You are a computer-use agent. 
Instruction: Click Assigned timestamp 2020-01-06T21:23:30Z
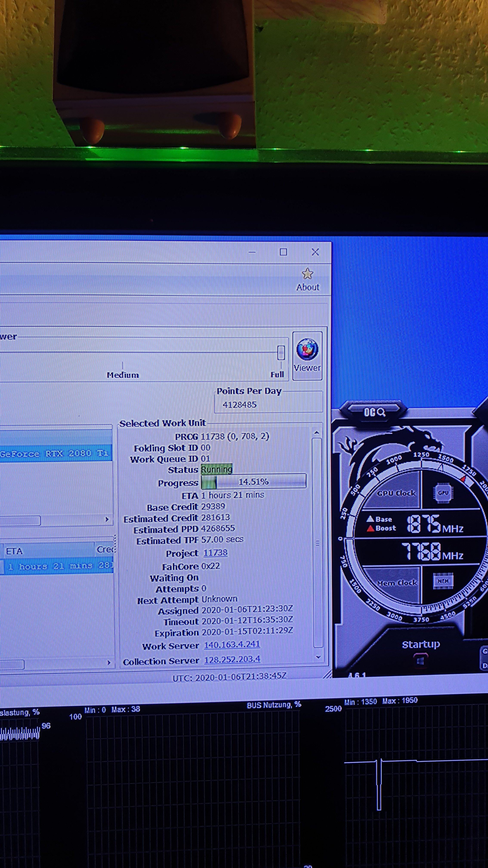(x=247, y=609)
